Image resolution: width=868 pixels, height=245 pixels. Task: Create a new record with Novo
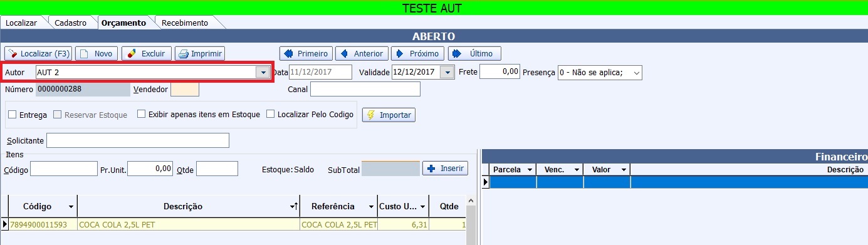[x=97, y=54]
